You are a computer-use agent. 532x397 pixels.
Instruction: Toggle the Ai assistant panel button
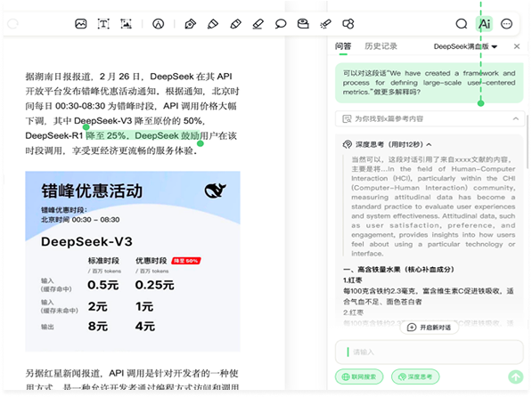pos(484,24)
